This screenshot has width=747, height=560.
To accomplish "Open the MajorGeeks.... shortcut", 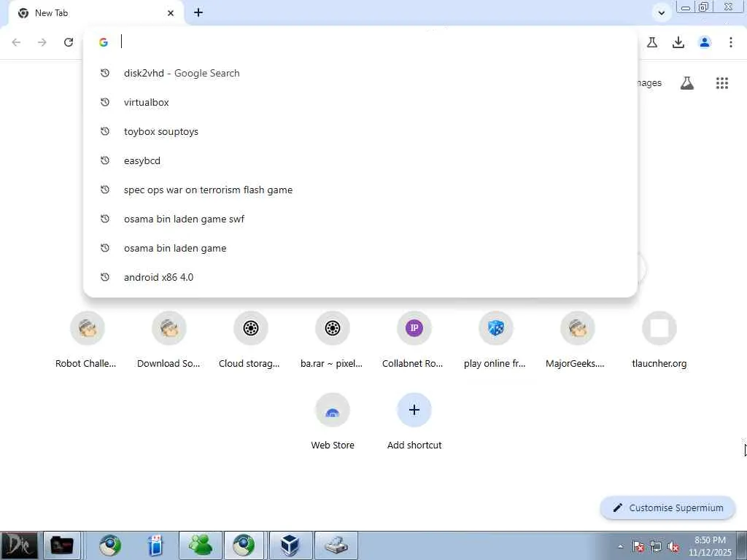I will coord(577,340).
